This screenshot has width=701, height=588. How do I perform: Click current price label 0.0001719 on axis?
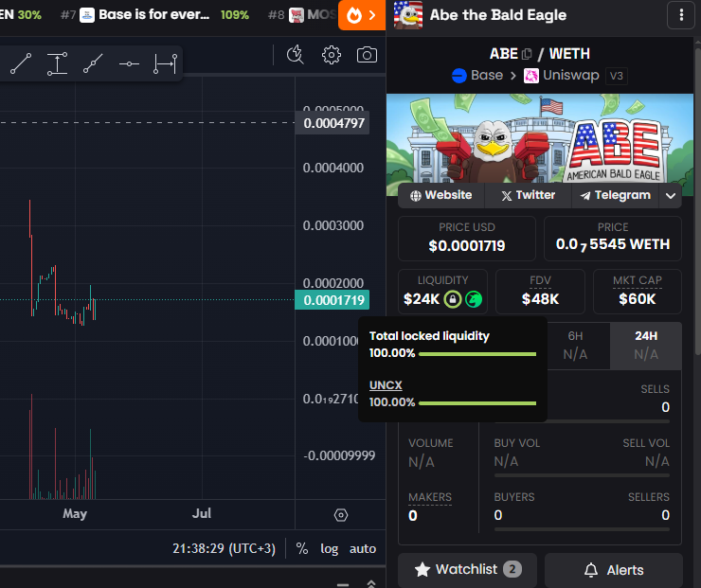click(333, 300)
